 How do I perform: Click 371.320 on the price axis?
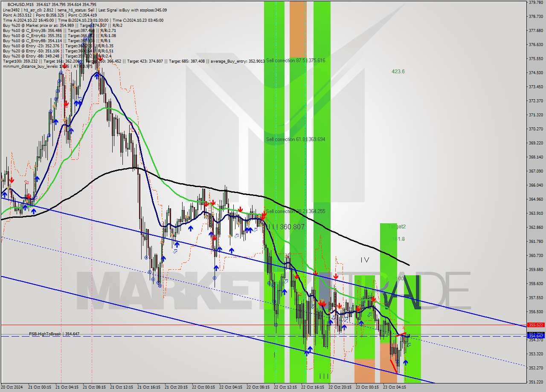[536, 115]
